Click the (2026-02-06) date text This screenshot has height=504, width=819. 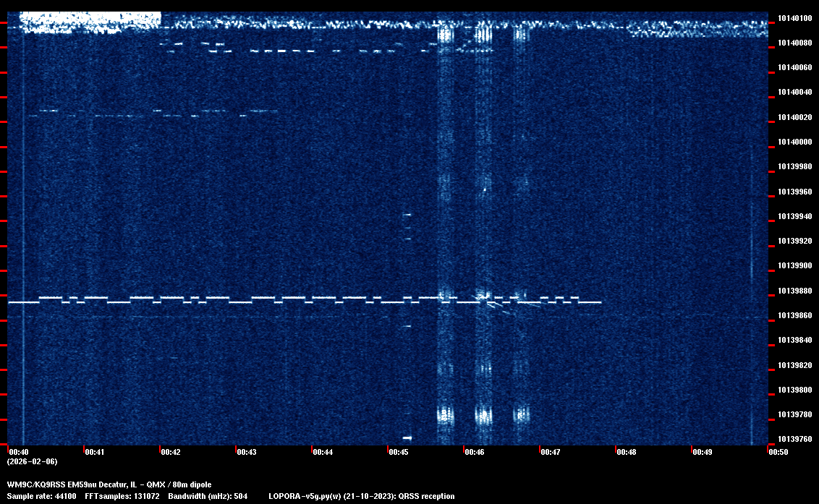[x=33, y=461]
